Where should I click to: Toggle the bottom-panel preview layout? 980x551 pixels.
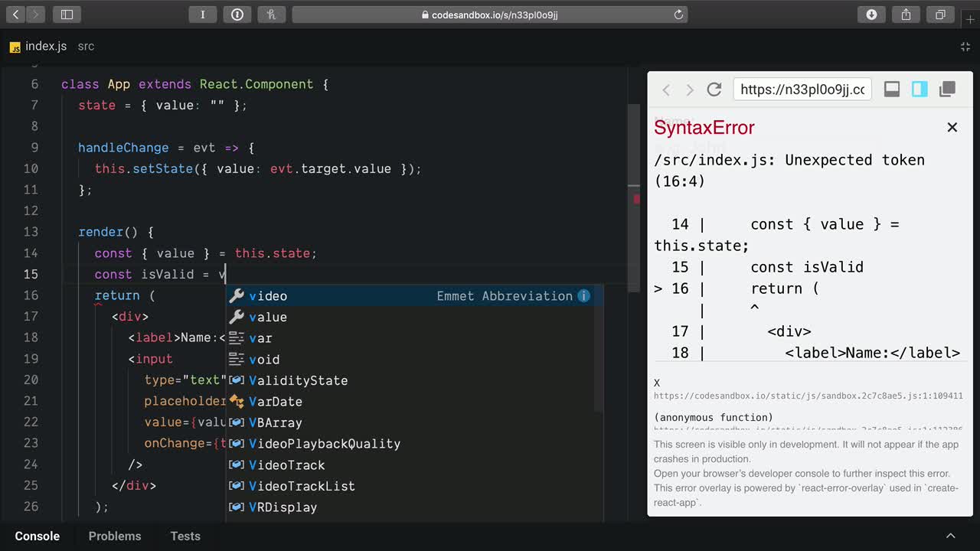(892, 90)
